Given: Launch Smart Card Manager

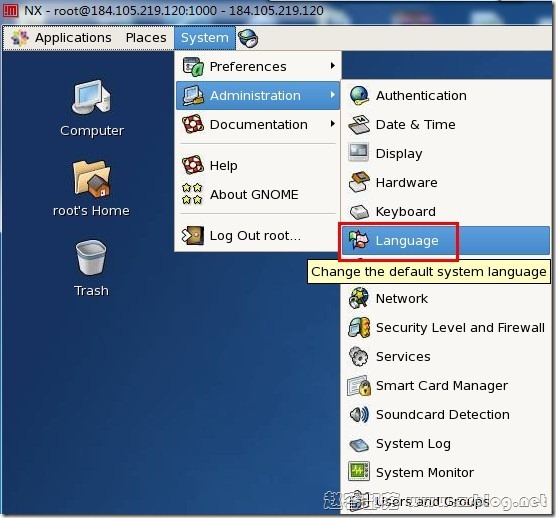Looking at the screenshot, I should click(x=445, y=386).
